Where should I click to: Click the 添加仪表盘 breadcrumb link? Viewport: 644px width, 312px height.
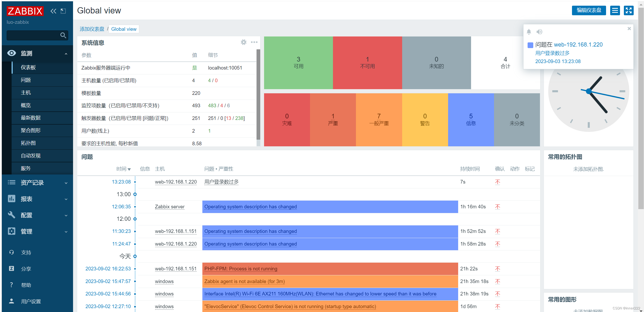point(92,29)
